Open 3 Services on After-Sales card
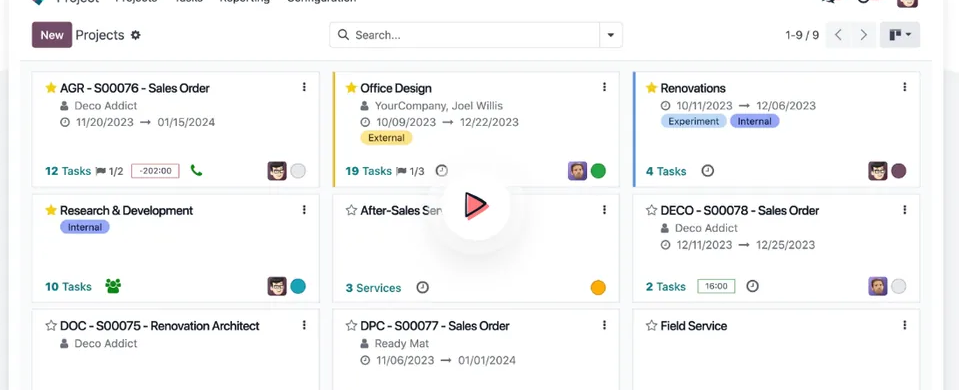Image resolution: width=959 pixels, height=390 pixels. point(373,288)
